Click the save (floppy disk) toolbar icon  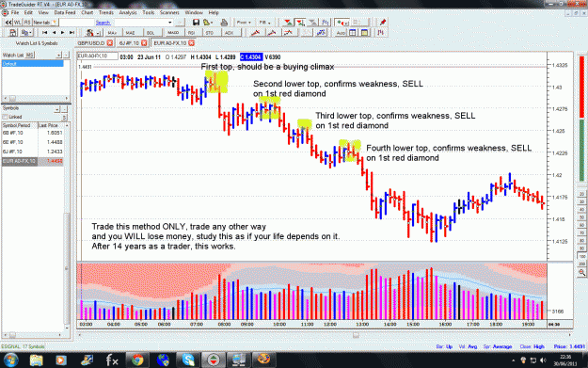coord(196,23)
